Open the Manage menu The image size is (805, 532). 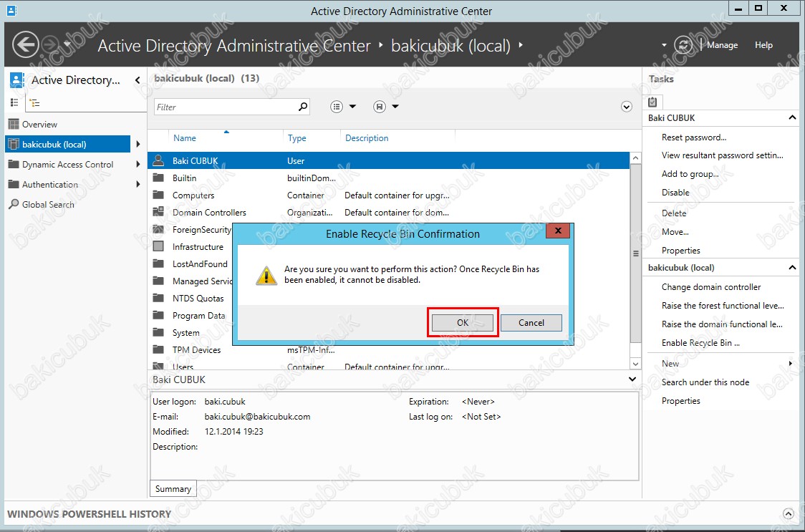(x=722, y=45)
